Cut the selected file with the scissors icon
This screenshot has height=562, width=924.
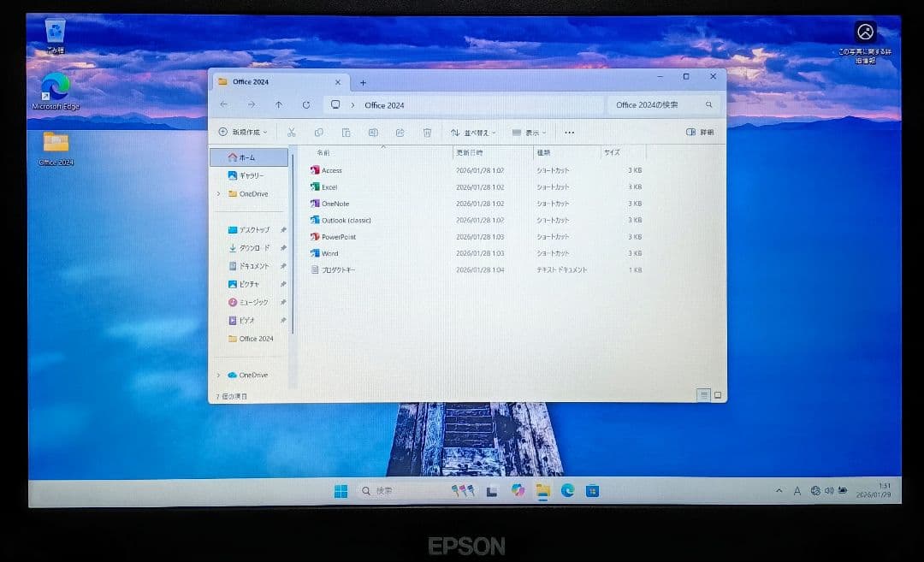[293, 133]
